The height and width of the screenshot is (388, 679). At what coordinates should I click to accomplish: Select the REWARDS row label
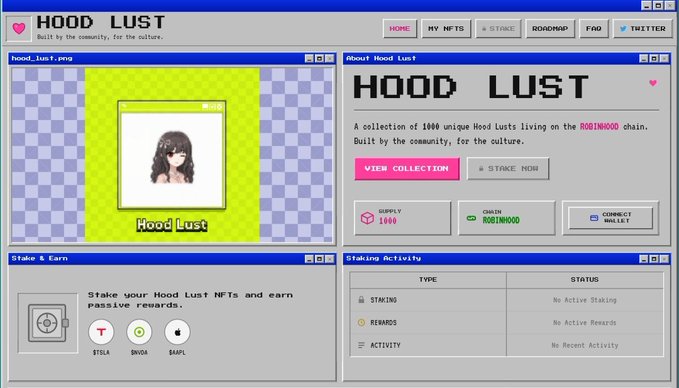click(383, 323)
